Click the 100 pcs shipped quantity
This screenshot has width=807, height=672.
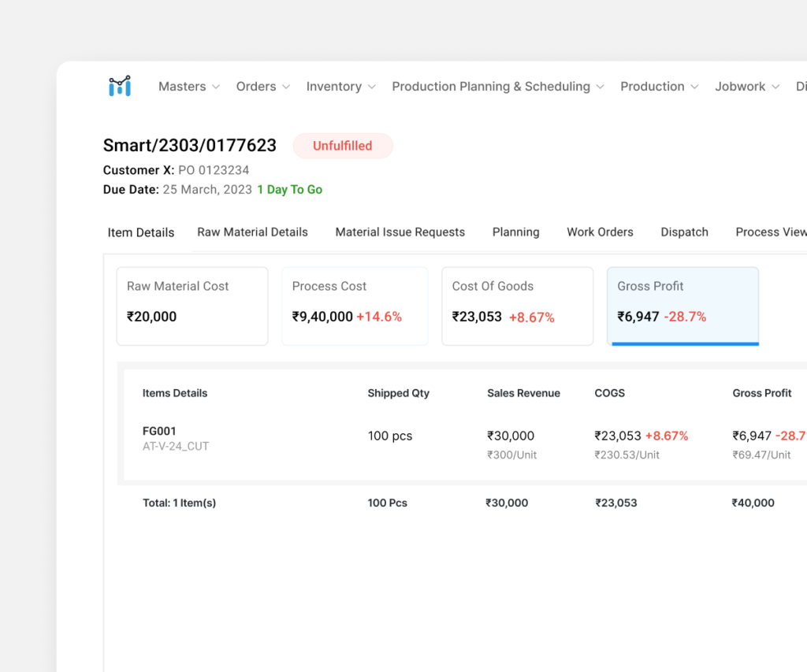(x=390, y=436)
